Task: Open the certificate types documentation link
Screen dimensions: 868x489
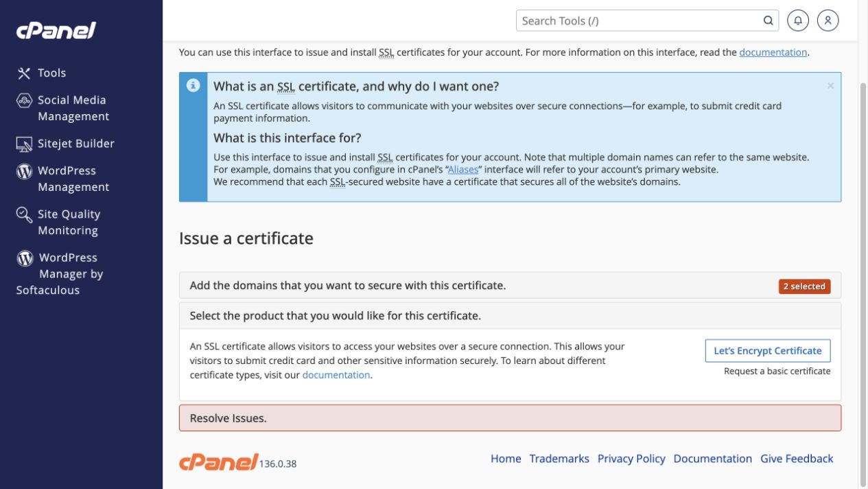Action: 336,375
